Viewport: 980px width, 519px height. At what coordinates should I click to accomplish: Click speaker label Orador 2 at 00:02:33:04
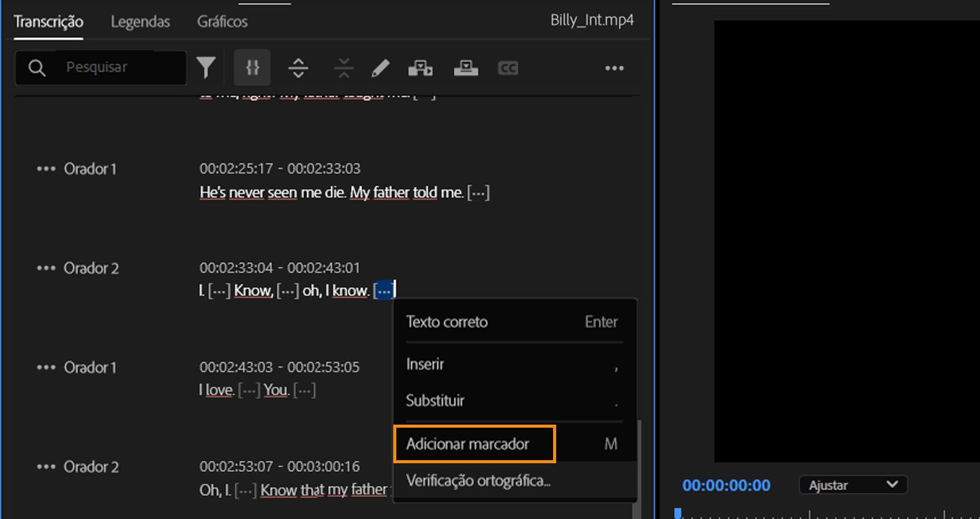(91, 268)
